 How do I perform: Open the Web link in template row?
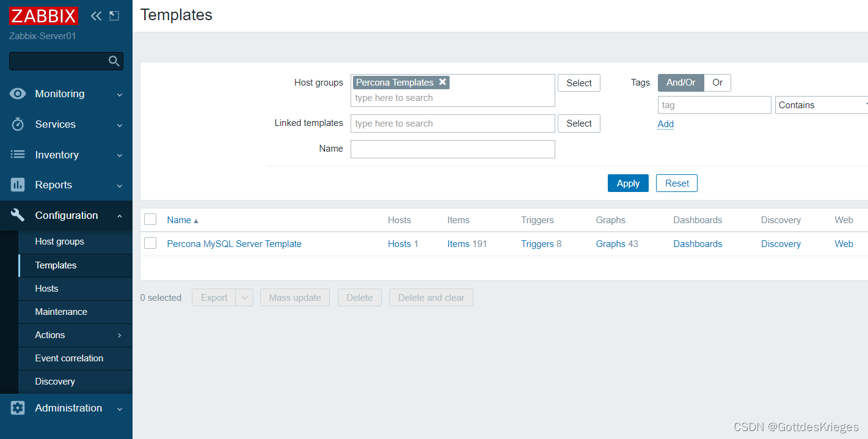click(x=844, y=244)
